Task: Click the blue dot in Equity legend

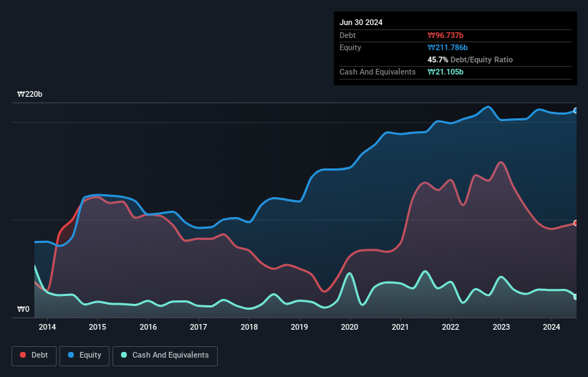Action: pyautogui.click(x=71, y=355)
